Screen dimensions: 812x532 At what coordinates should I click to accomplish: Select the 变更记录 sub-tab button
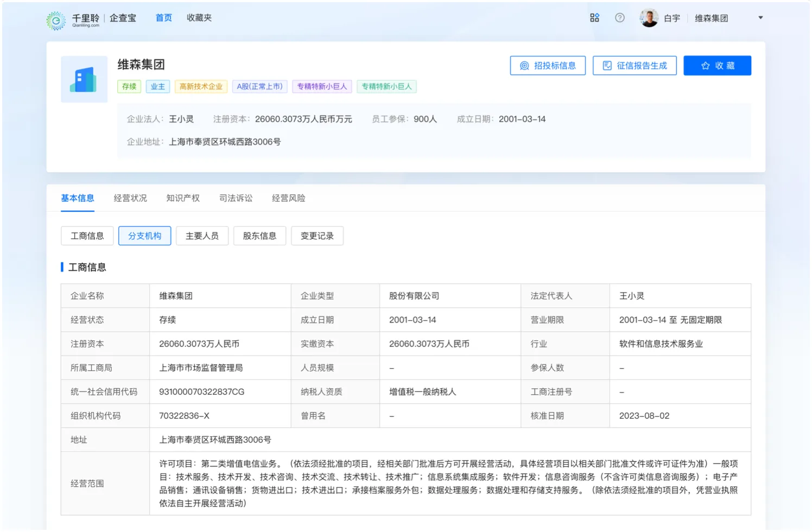click(x=317, y=236)
